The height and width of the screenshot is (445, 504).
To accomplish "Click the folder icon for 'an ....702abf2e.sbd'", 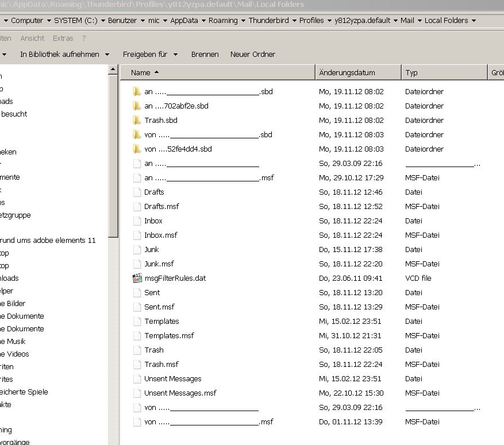I will tap(137, 106).
